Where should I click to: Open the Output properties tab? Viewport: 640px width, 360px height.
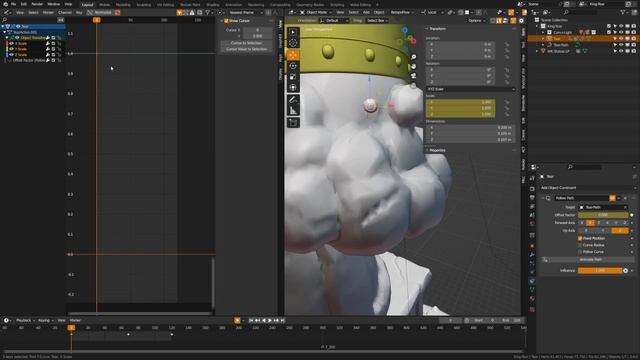click(x=532, y=198)
